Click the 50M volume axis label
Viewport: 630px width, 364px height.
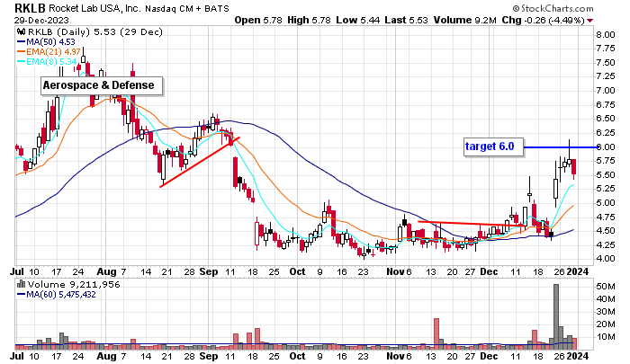(606, 287)
